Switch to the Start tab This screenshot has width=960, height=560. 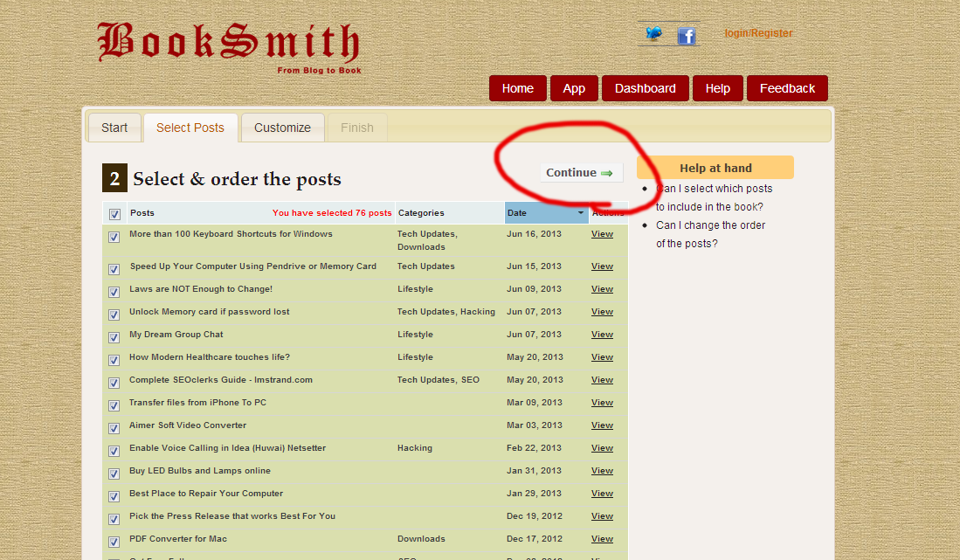click(114, 128)
